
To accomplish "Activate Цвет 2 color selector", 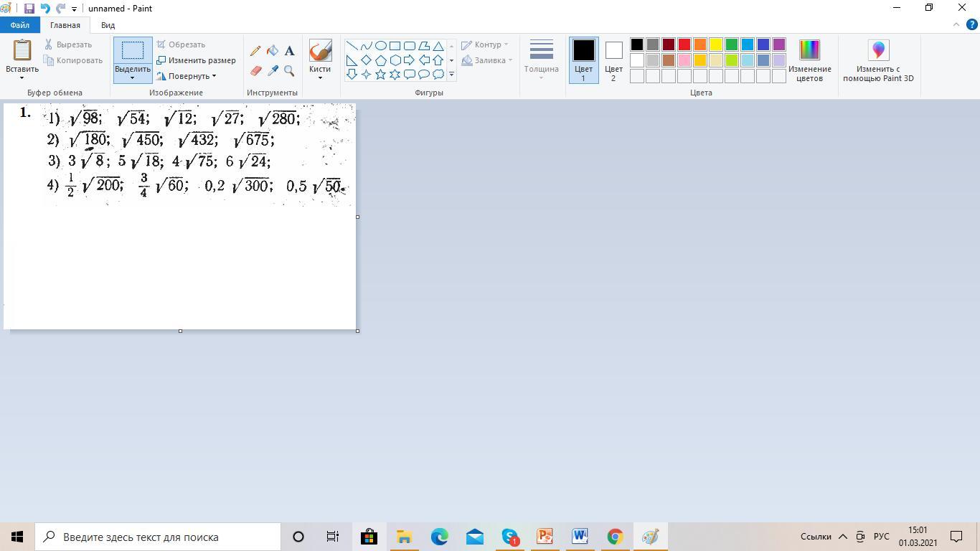I will pos(613,60).
